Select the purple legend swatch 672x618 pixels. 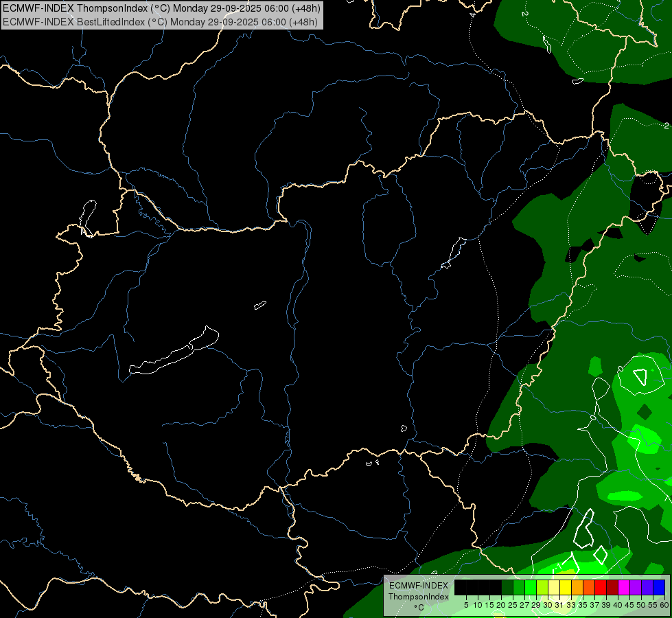pyautogui.click(x=636, y=587)
